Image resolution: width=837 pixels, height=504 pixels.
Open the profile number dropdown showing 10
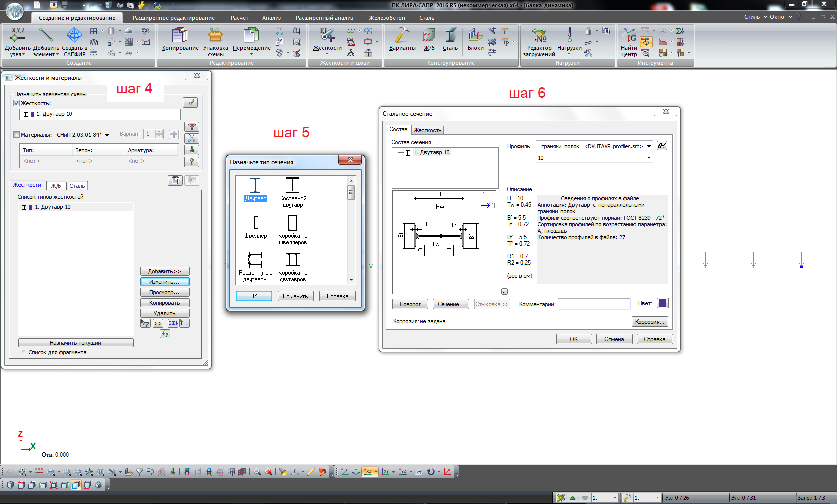(649, 158)
